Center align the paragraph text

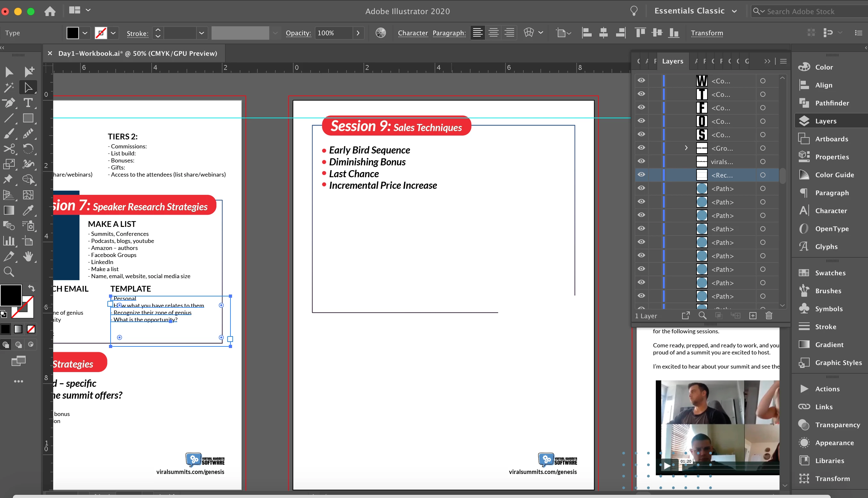(493, 33)
